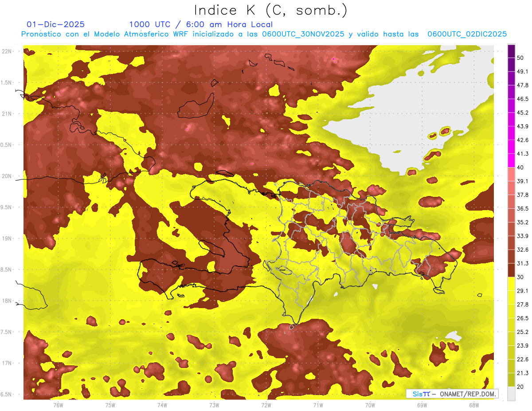Click the legend value '45.2'
Screen dimensions: 532x411
pyautogui.click(x=523, y=113)
